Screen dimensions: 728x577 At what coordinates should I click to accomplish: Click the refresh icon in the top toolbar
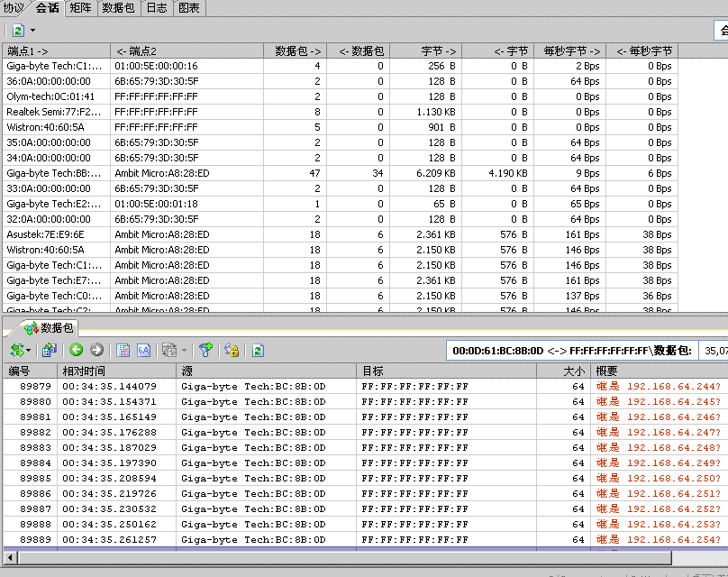[x=18, y=30]
